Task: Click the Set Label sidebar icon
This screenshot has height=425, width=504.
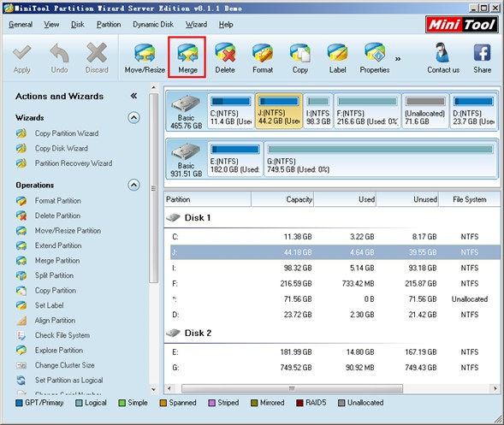Action: pyautogui.click(x=21, y=305)
